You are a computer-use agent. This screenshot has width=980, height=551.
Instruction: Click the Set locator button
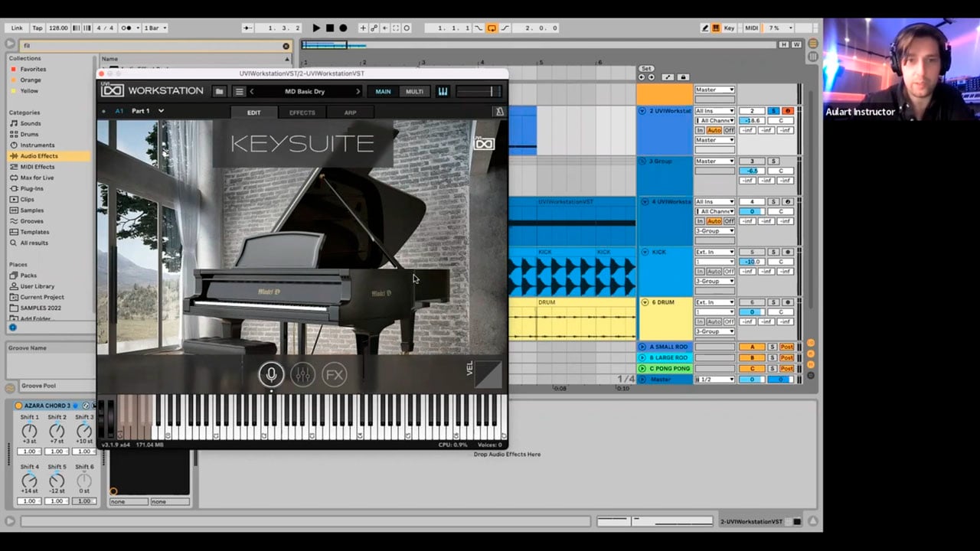tap(647, 69)
